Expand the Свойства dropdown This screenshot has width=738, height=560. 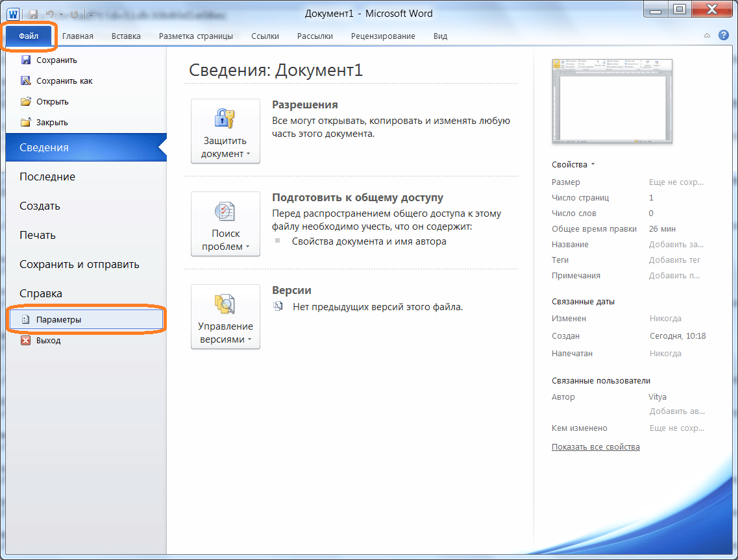573,164
